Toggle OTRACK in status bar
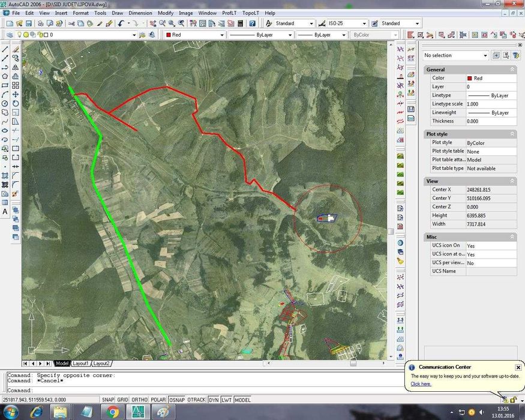The width and height of the screenshot is (525, 420). 197,400
